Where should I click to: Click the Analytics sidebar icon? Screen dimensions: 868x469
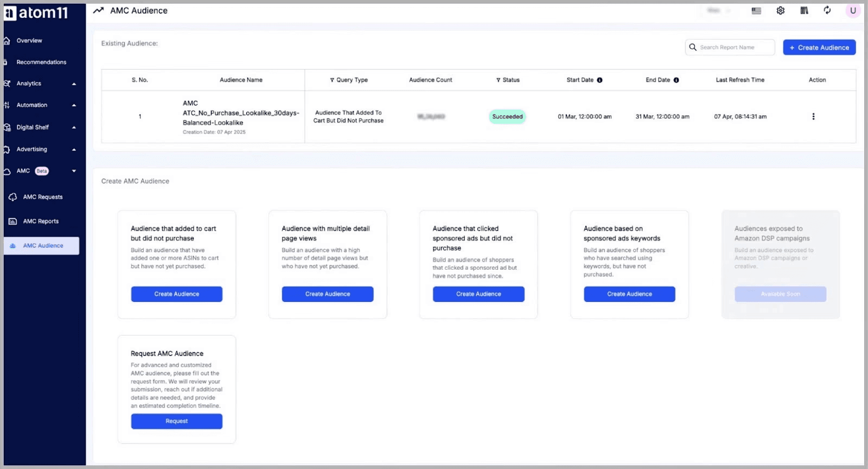[x=7, y=84]
